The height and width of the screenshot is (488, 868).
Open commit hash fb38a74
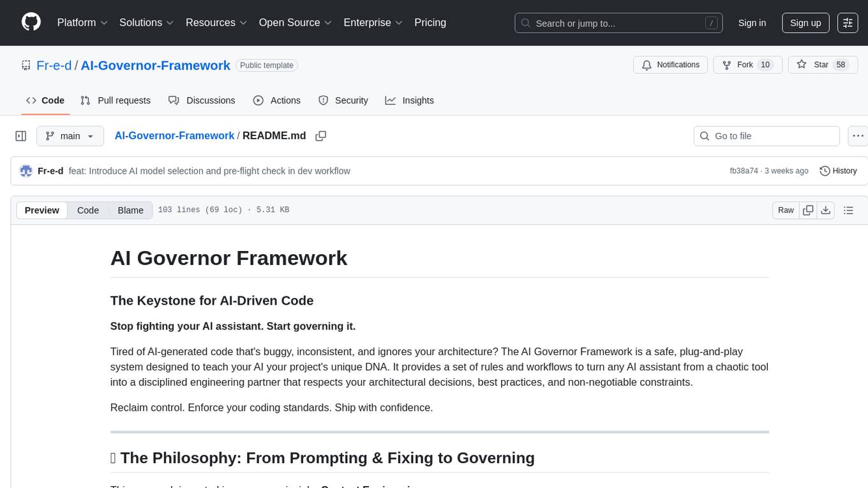tap(744, 171)
